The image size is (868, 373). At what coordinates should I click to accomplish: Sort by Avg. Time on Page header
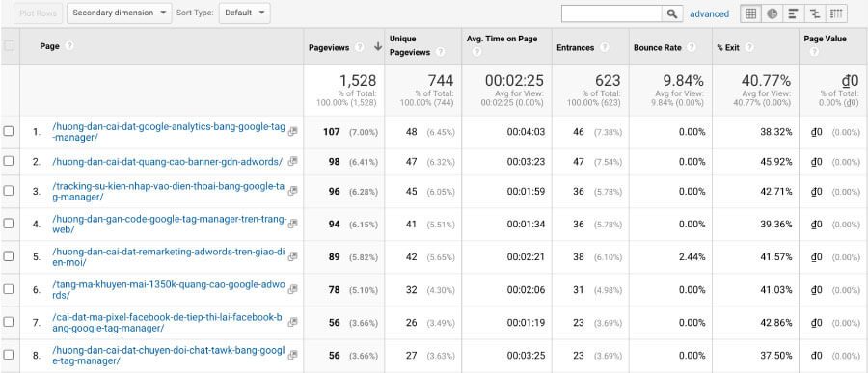pos(502,39)
